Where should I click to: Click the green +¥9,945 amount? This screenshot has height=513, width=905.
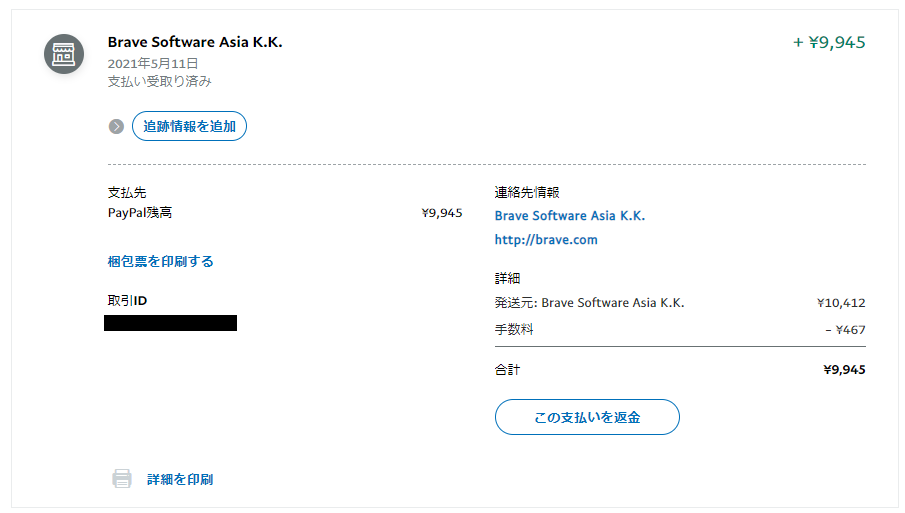click(829, 42)
